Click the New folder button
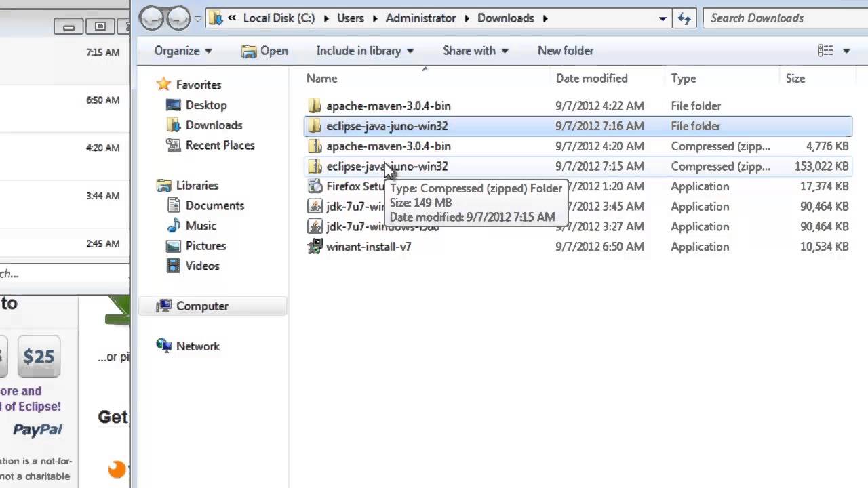This screenshot has height=488, width=868. (565, 51)
